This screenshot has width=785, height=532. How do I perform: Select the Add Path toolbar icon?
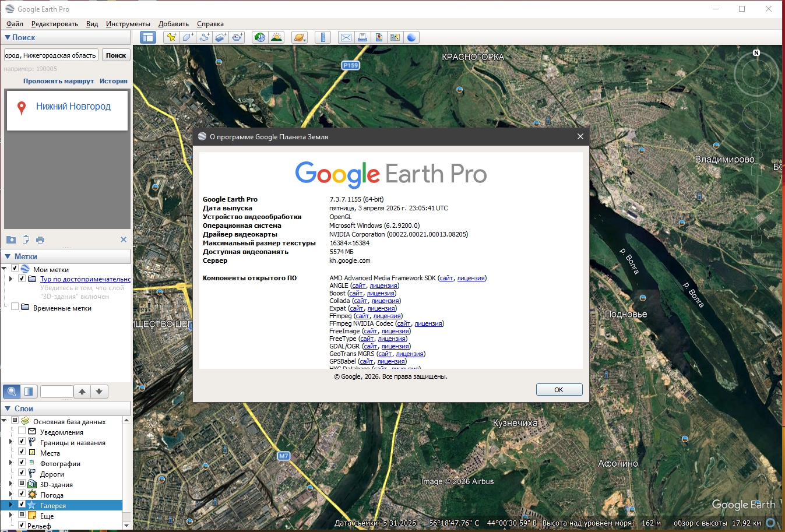pos(204,37)
